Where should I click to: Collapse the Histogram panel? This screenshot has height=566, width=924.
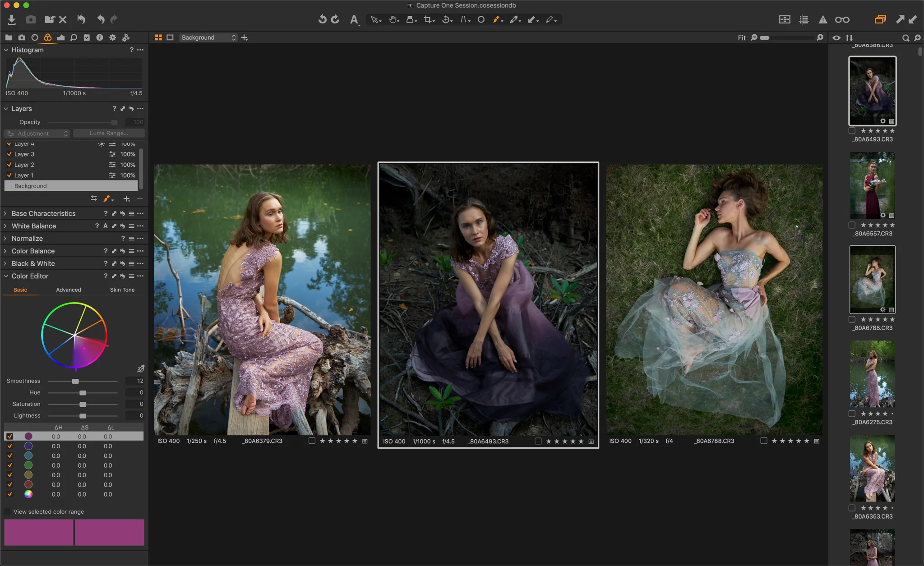click(6, 50)
